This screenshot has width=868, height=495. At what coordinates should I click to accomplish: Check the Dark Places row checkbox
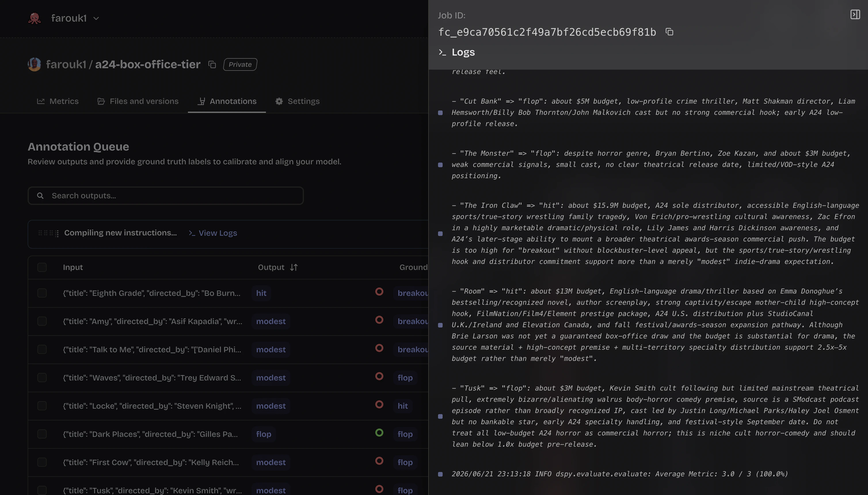(x=42, y=434)
